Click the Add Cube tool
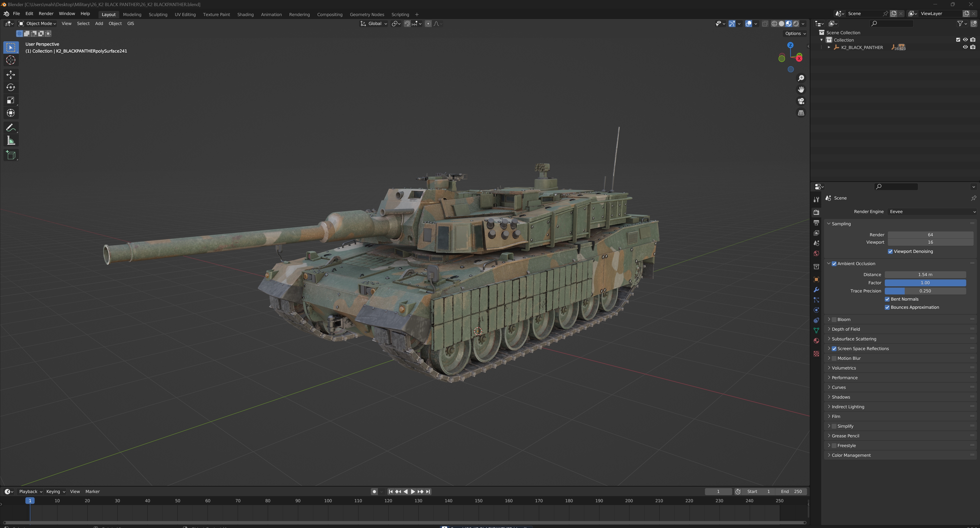The height and width of the screenshot is (528, 980). click(x=11, y=155)
